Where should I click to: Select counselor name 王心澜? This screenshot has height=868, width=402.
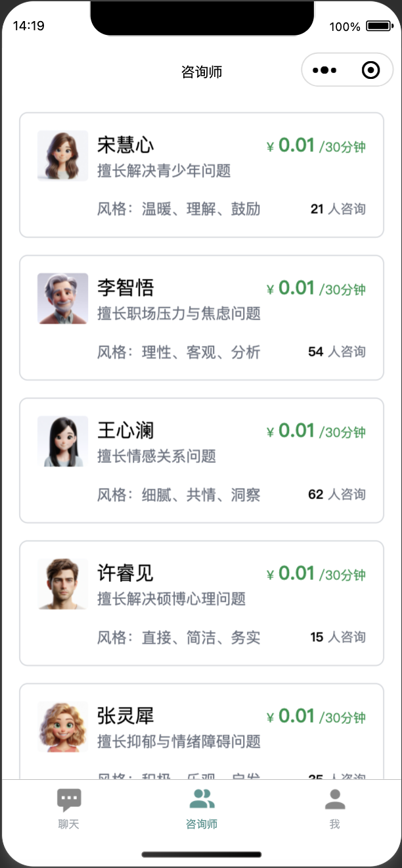125,430
